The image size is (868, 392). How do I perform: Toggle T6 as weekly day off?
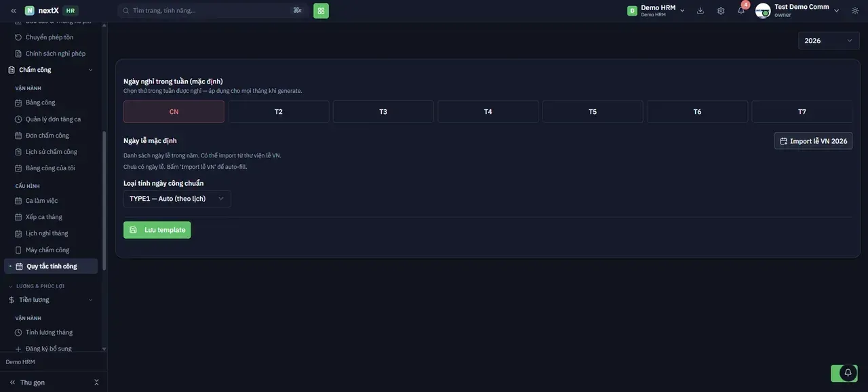(697, 112)
